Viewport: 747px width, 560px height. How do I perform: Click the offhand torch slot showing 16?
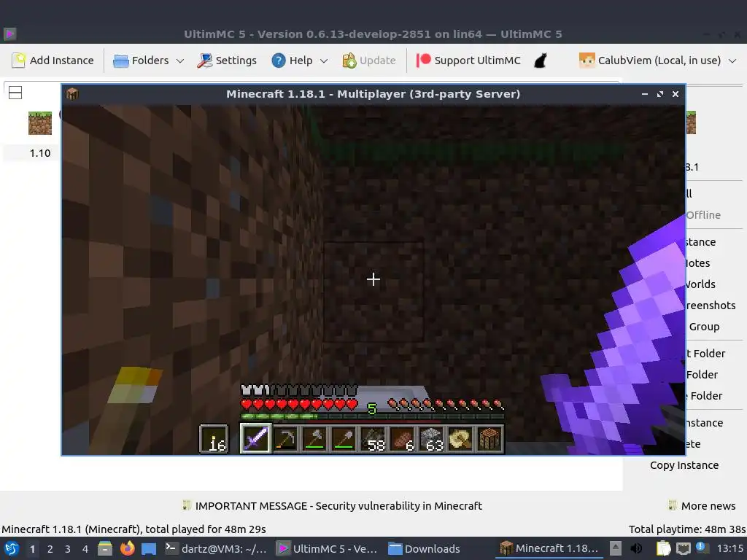coord(214,438)
